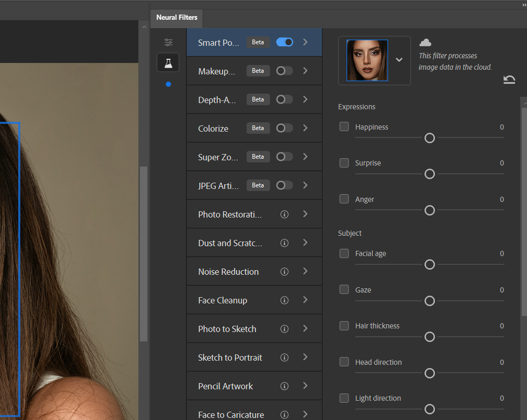Screen dimensions: 527x420
Task: Click the Surprise slider handle
Action: point(430,174)
